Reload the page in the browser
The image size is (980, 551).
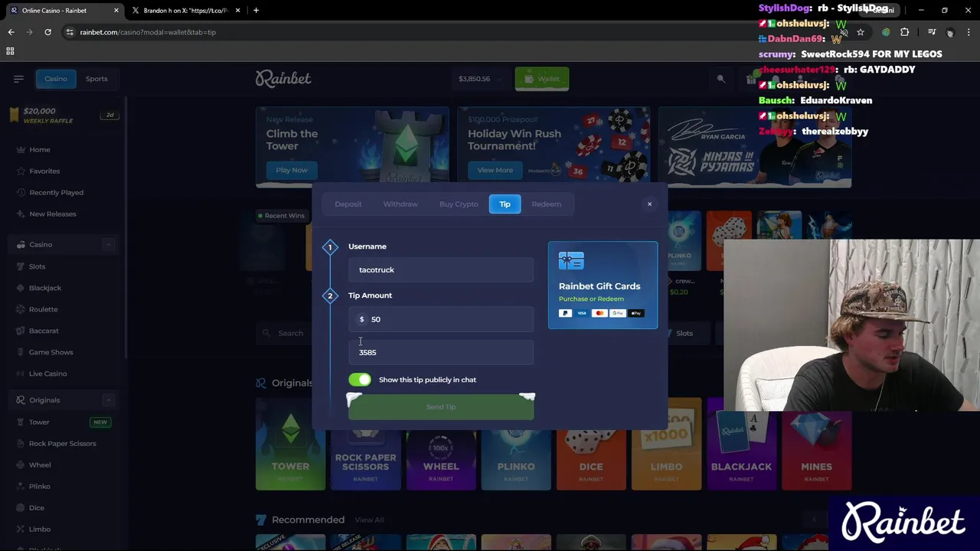pyautogui.click(x=47, y=32)
